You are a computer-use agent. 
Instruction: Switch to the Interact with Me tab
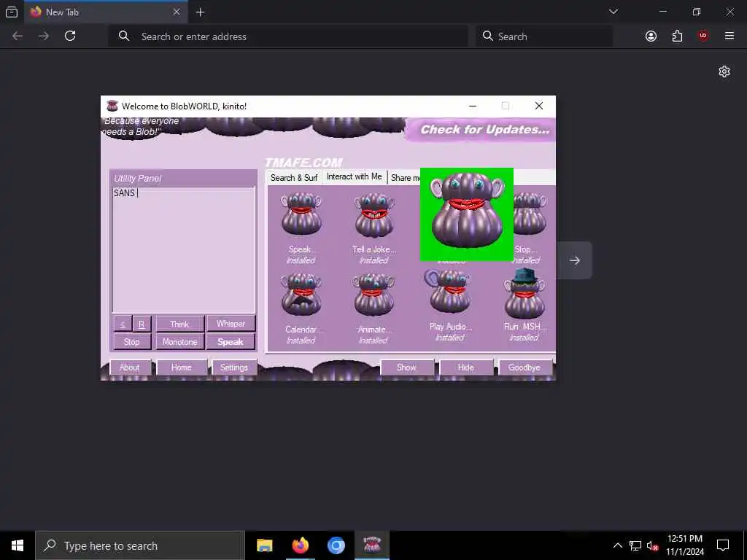click(x=355, y=176)
